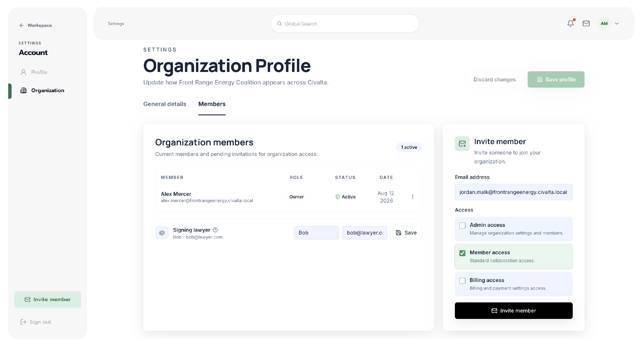Click the 1 active badge

coord(409,147)
